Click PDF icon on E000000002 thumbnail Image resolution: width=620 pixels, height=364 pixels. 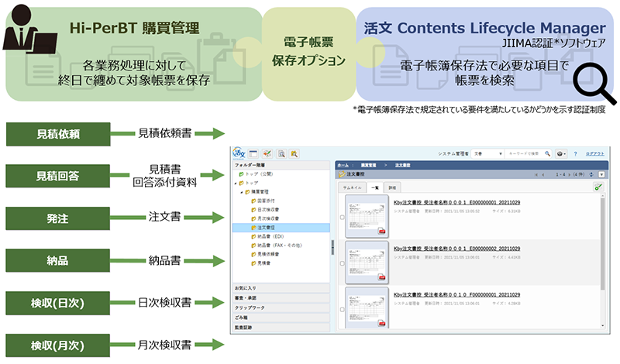pyautogui.click(x=382, y=277)
